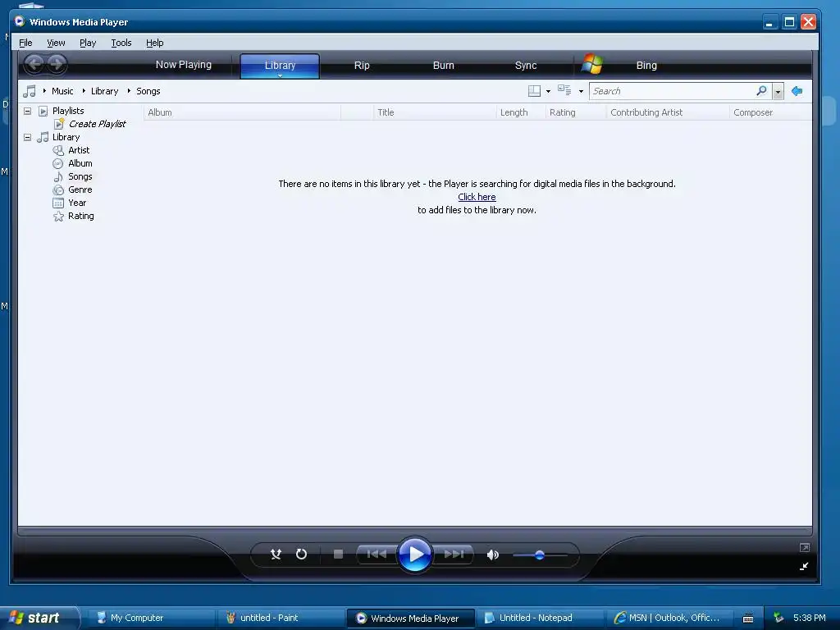Screen dimensions: 840x630
Task: Open the Tools menu
Action: tap(121, 43)
